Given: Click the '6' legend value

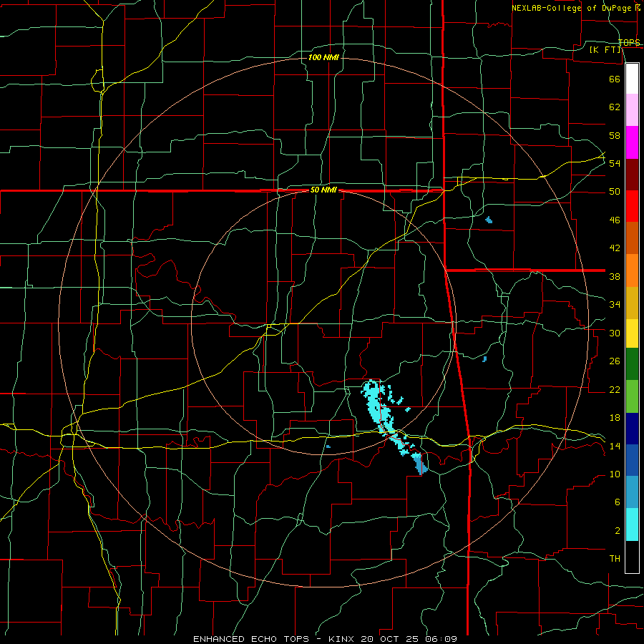Looking at the screenshot, I should (x=617, y=502).
